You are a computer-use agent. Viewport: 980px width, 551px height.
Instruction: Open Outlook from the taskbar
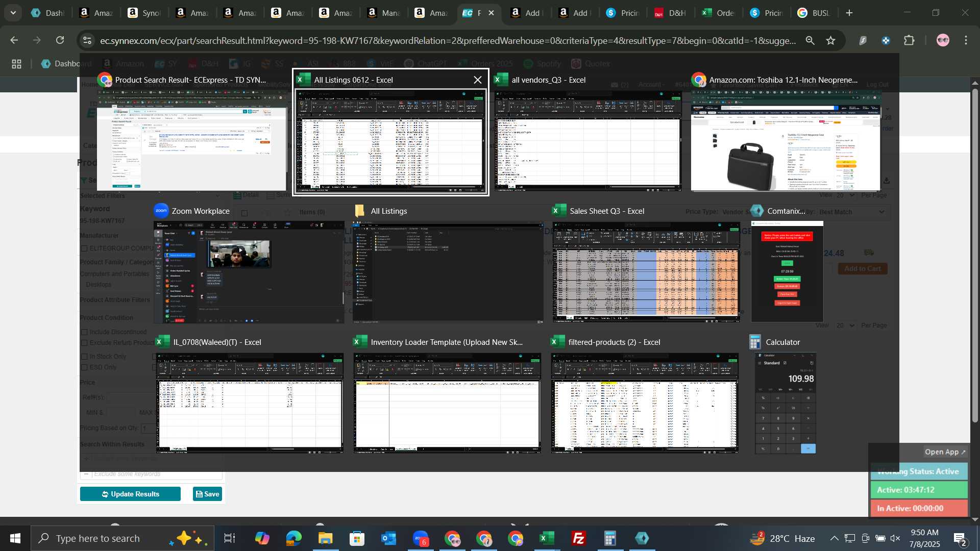pyautogui.click(x=388, y=538)
